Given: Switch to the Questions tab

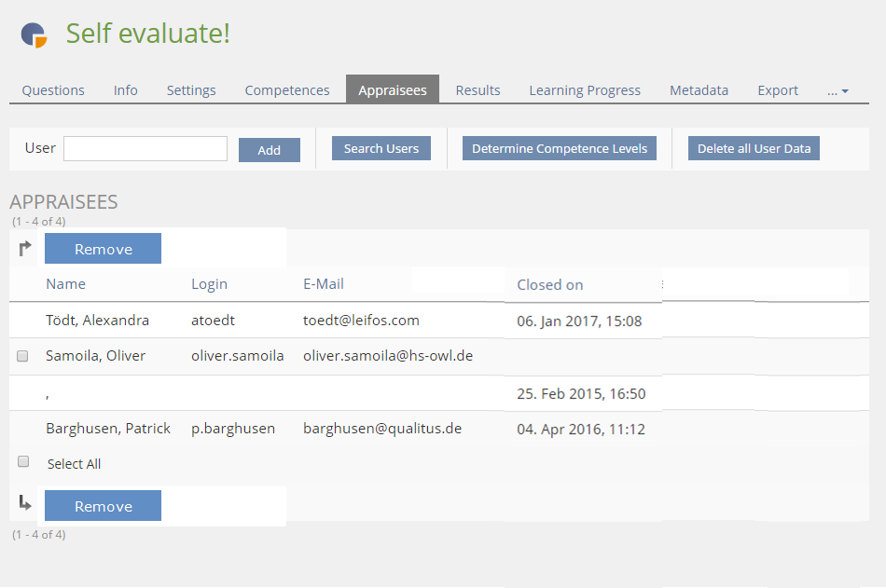Looking at the screenshot, I should pyautogui.click(x=53, y=90).
